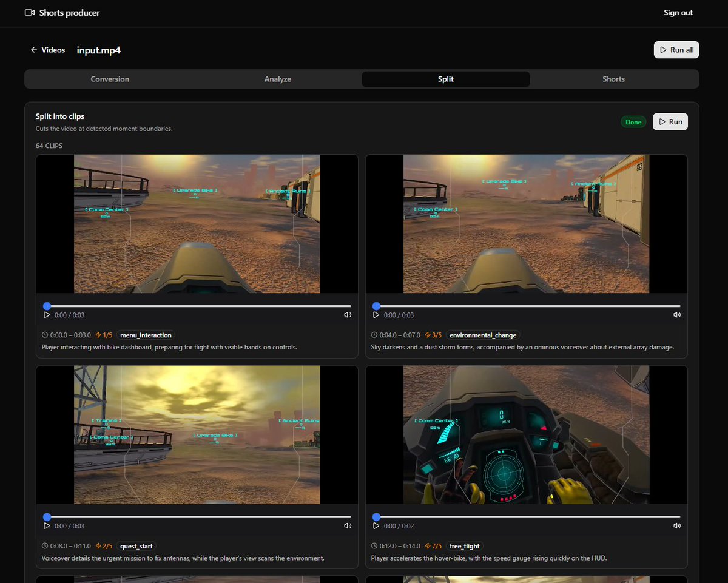Mute the quest_start clip audio

(x=348, y=526)
